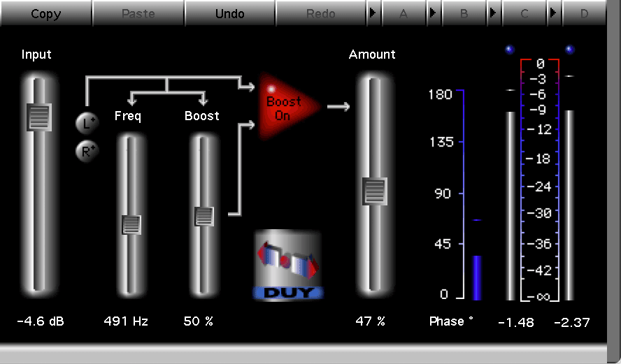Image resolution: width=621 pixels, height=364 pixels.
Task: Click the Freq slider handle
Action: point(131,224)
